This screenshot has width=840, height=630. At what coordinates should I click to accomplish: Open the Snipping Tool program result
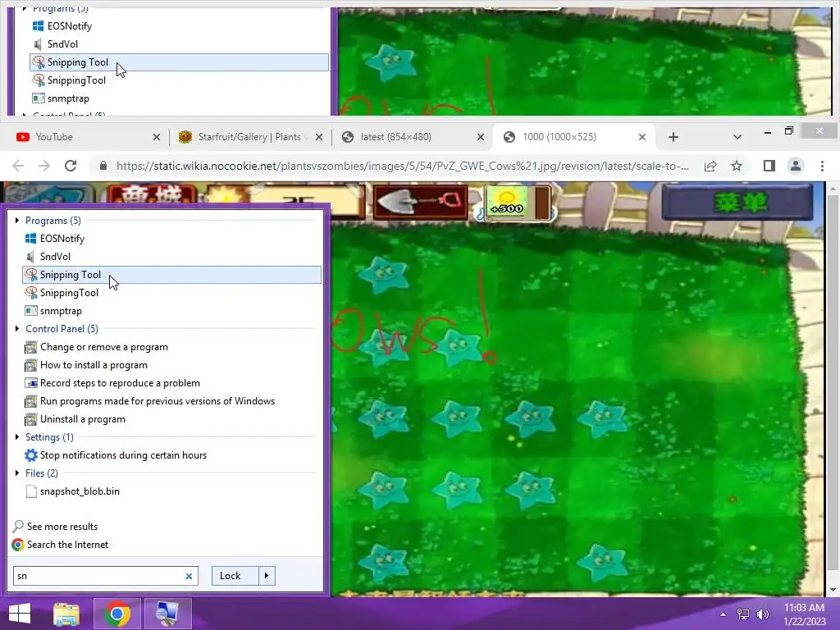(x=171, y=275)
